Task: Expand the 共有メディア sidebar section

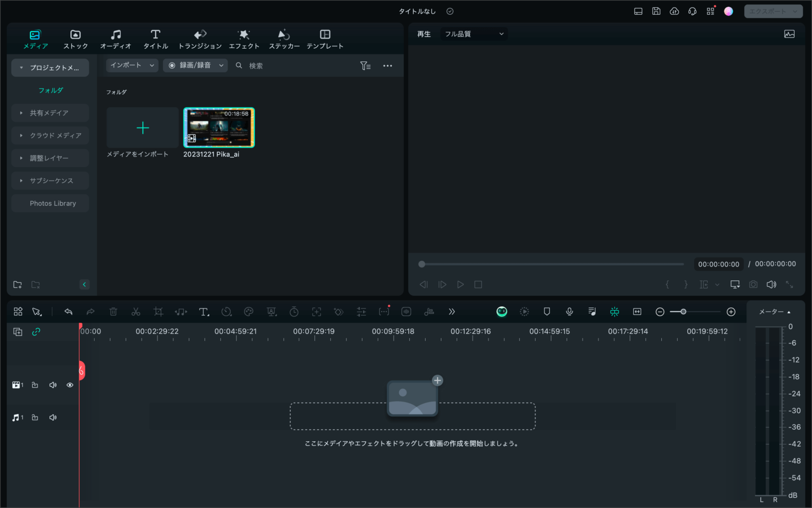Action: click(50, 113)
